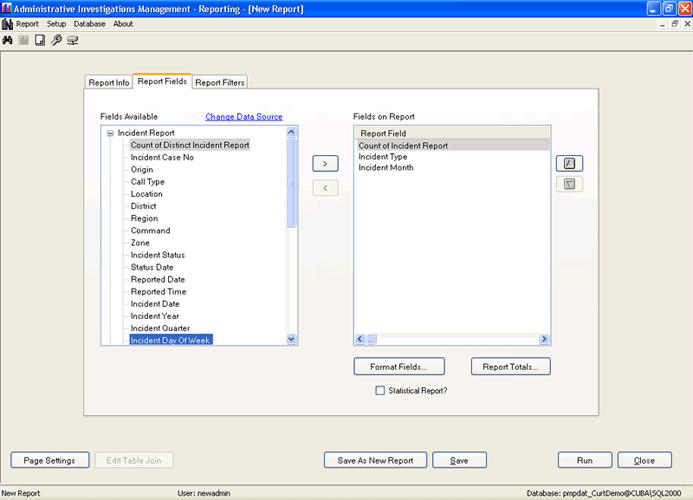693x500 pixels.
Task: Switch to the Report Info tab
Action: [x=108, y=83]
